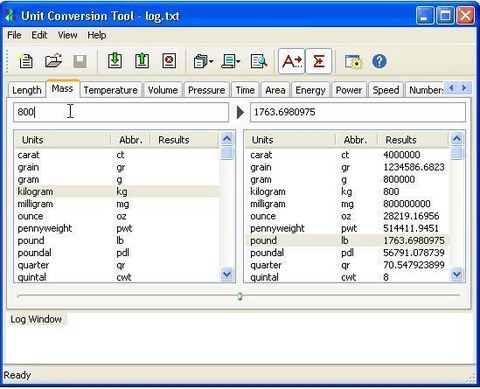Select quintal in the left units list
This screenshot has height=389, width=480.
pyautogui.click(x=117, y=277)
